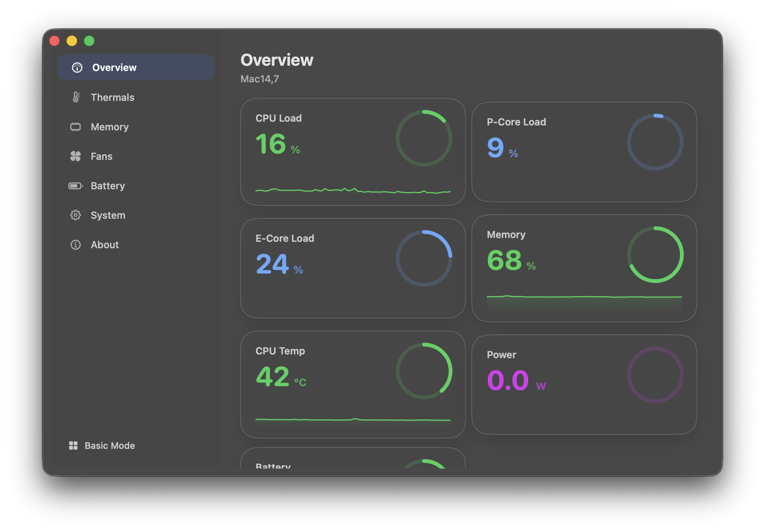Select the memory chip icon in sidebar
Image resolution: width=765 pixels, height=532 pixels.
tap(76, 127)
